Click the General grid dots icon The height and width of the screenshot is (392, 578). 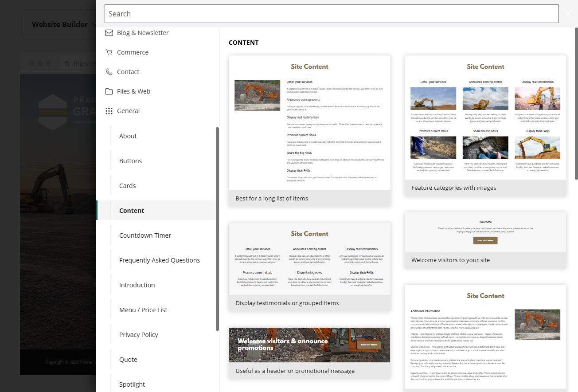109,111
